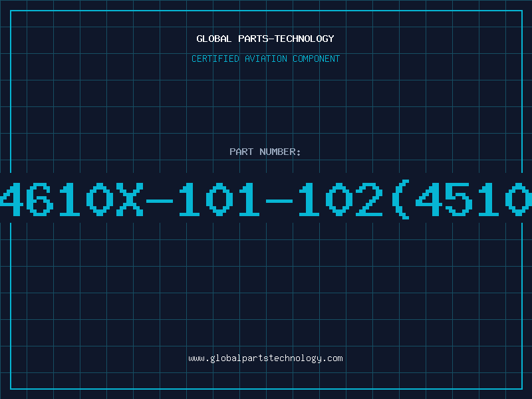
Task: Select the CERTIFIED AVIATION COMPONENT subtitle
Action: [x=265, y=59]
